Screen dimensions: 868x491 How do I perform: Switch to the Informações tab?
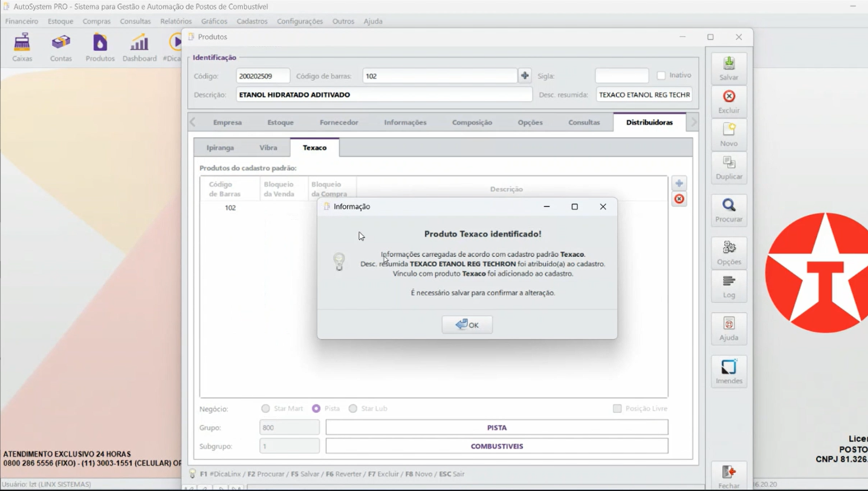pos(405,122)
